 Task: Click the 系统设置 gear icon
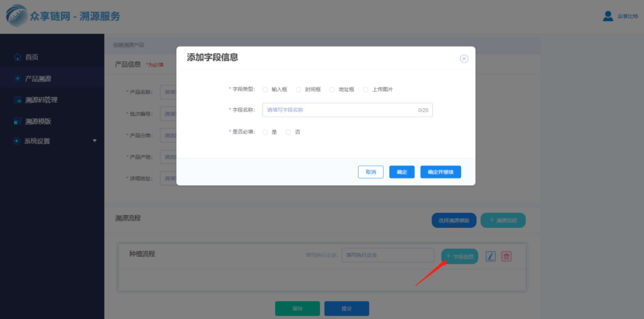16,141
